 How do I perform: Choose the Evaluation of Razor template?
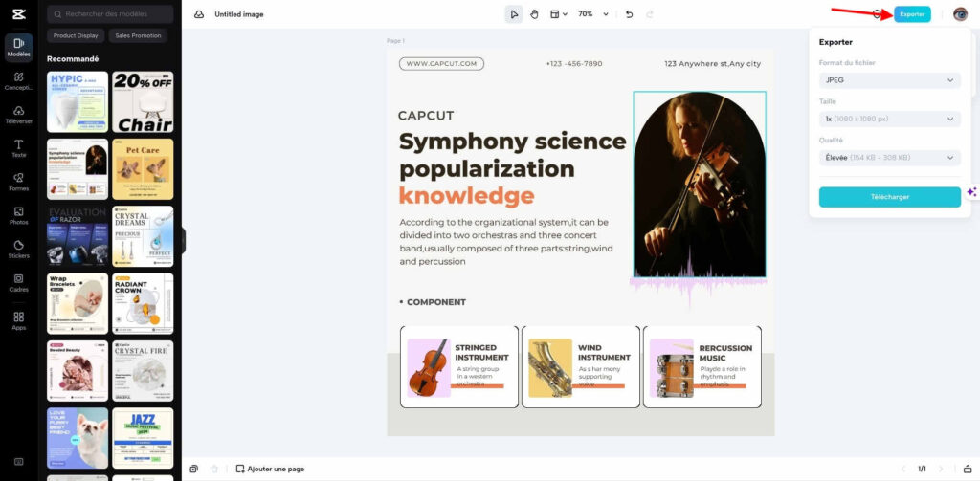click(x=78, y=236)
